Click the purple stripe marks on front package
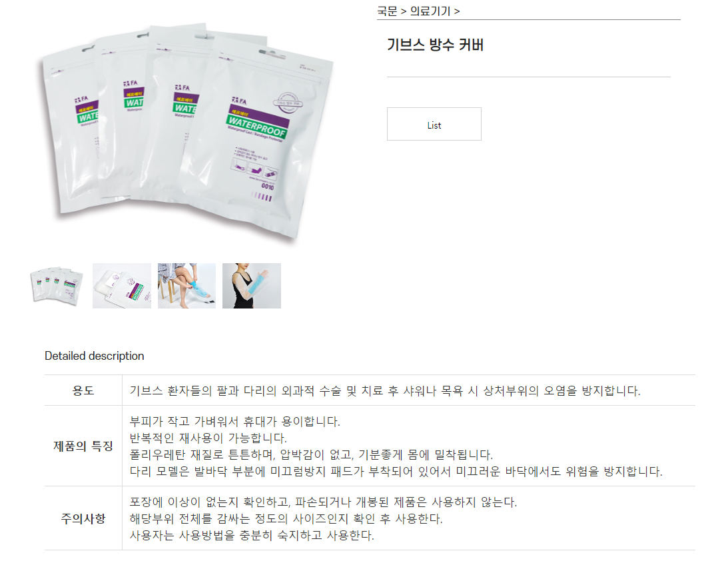The width and height of the screenshot is (728, 571). pos(262,197)
